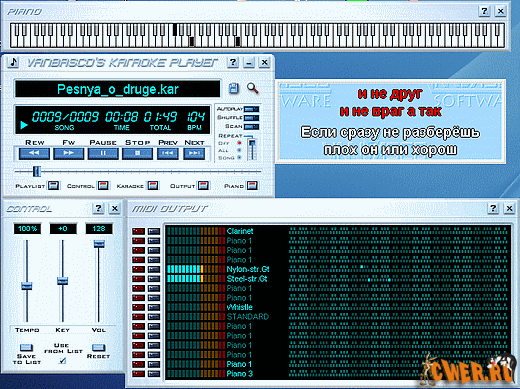Click the 01:49 total time readout
Viewport: 520px width, 389px height.
click(160, 117)
